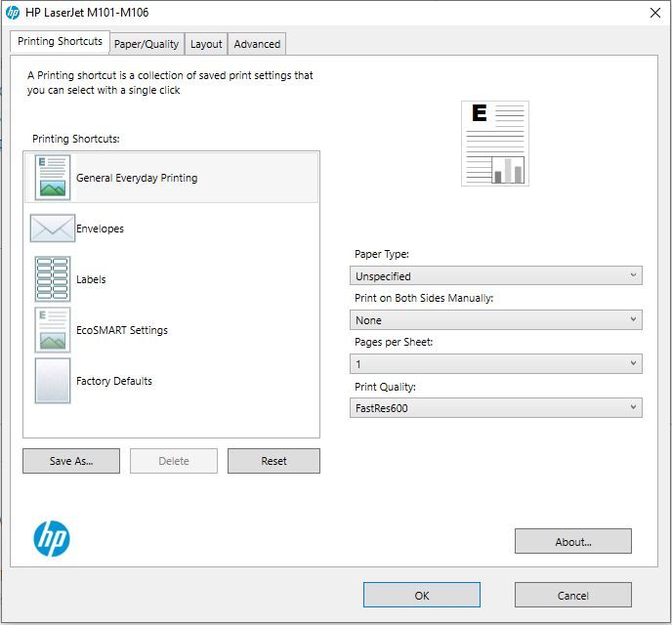
Task: Click the General Everyday Printing shortcut icon
Action: point(53,177)
